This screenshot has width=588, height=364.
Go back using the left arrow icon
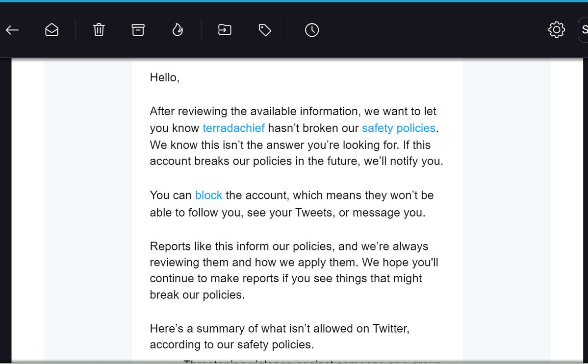[12, 30]
